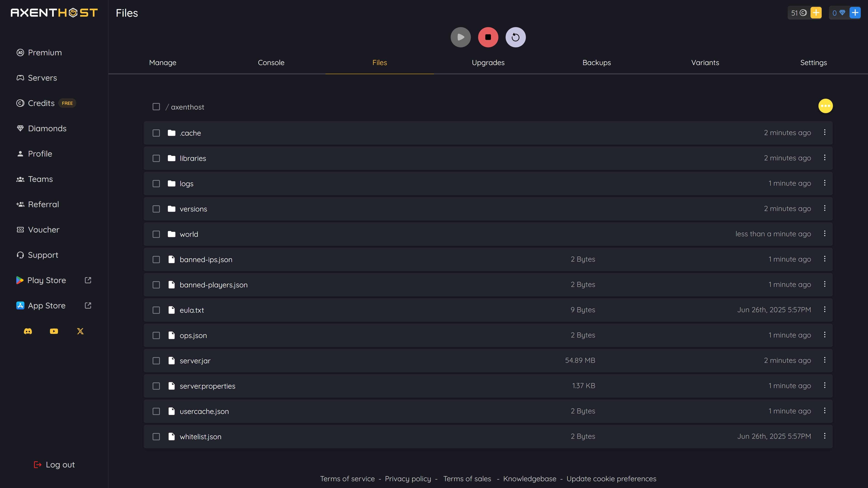868x488 pixels.
Task: Open the X social icon link
Action: click(x=80, y=331)
